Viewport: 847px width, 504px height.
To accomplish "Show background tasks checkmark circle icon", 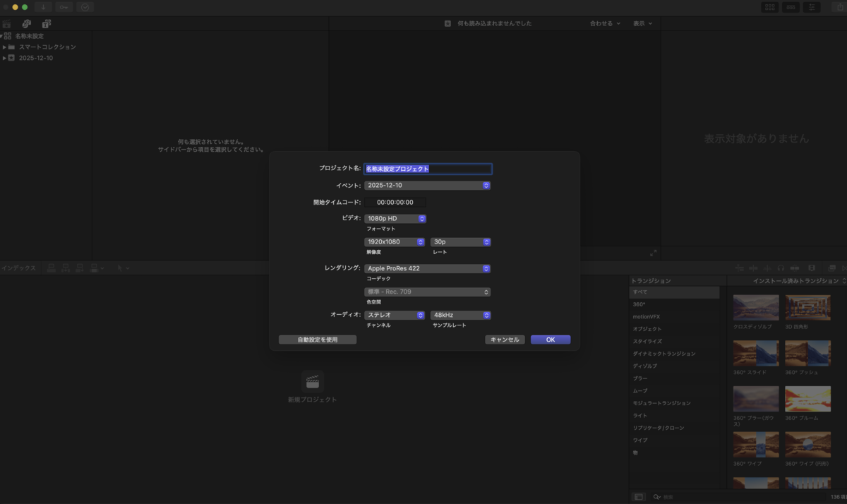I will tap(85, 7).
